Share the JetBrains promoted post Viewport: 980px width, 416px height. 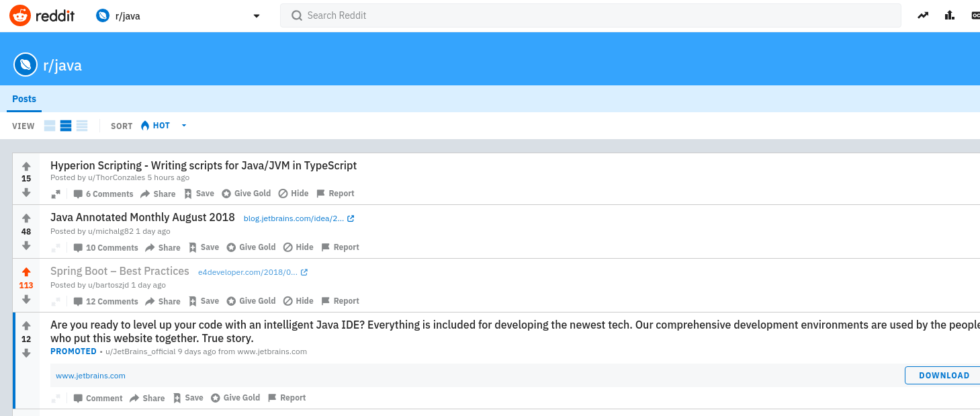click(147, 398)
